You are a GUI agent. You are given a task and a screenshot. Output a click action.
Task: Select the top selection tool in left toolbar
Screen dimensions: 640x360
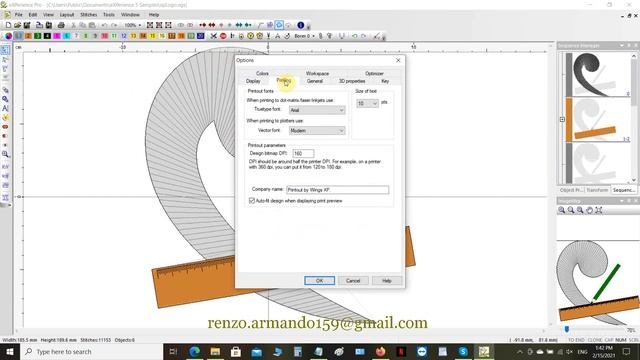(5, 50)
